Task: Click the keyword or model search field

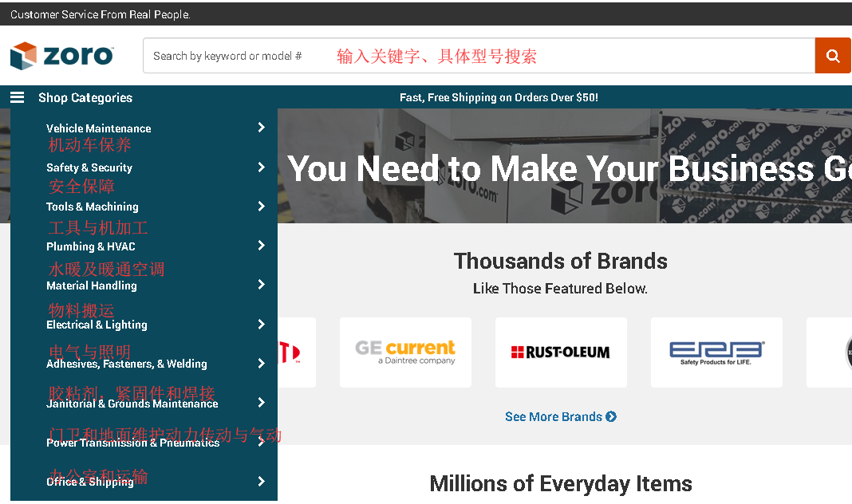Action: [x=479, y=56]
